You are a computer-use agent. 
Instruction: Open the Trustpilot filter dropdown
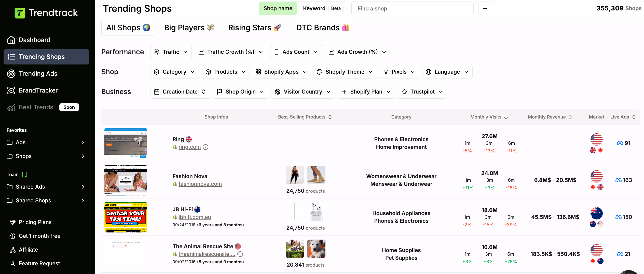coord(422,92)
